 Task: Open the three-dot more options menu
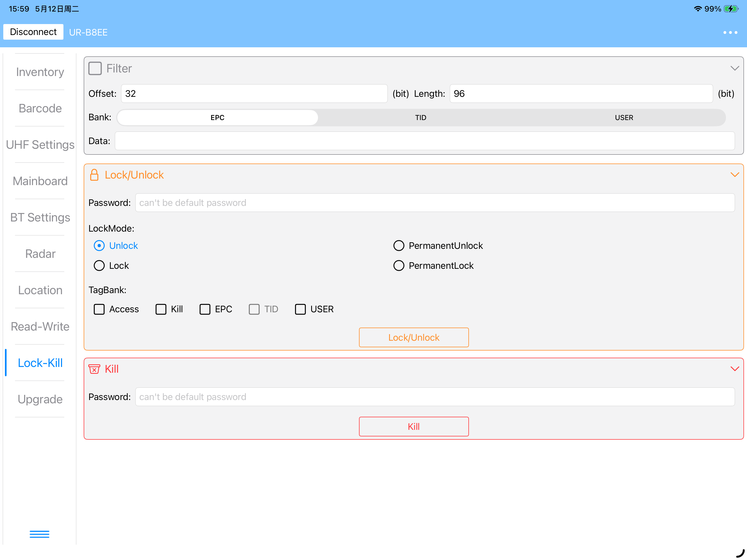pos(730,33)
